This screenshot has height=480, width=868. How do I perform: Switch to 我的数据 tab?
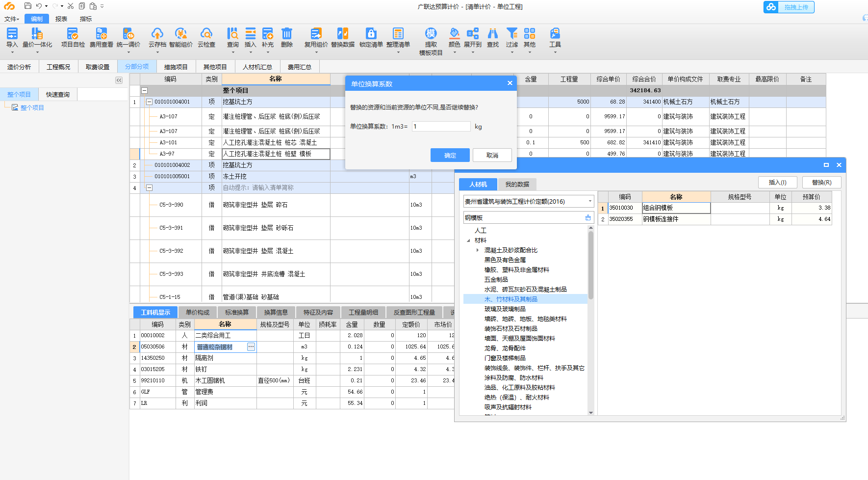coord(517,184)
